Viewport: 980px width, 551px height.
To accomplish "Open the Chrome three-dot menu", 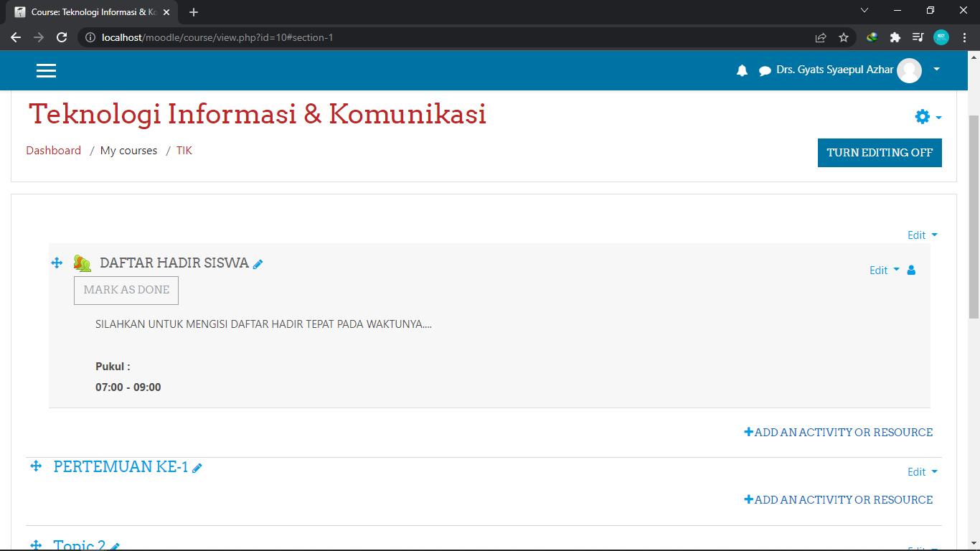I will coord(964,37).
